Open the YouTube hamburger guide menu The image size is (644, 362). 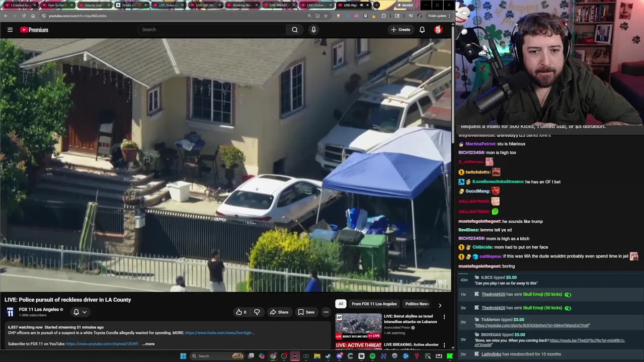point(10,30)
